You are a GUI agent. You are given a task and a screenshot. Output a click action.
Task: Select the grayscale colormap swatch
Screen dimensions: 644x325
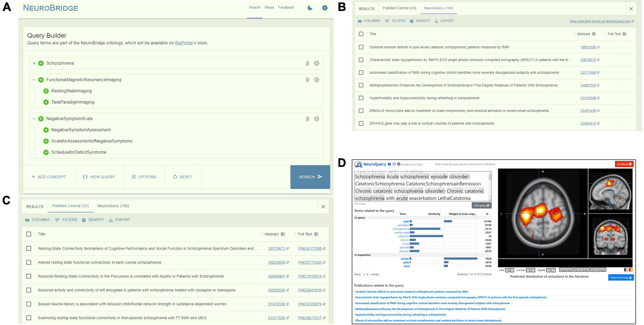point(626,270)
